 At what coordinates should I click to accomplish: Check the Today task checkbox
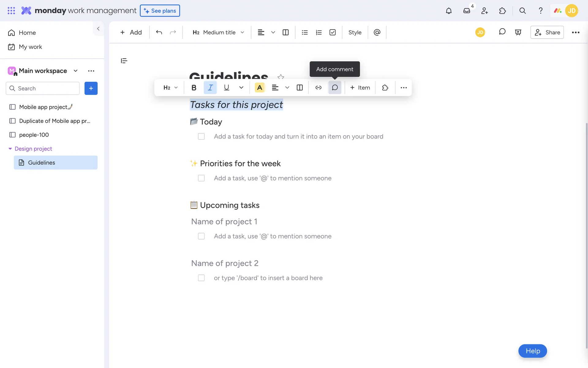[x=201, y=136]
